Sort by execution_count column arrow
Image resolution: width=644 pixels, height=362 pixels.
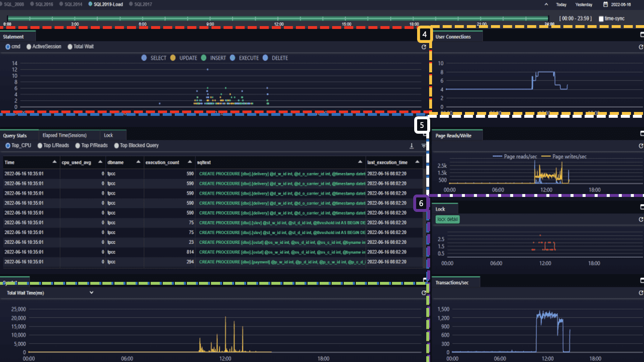(190, 162)
